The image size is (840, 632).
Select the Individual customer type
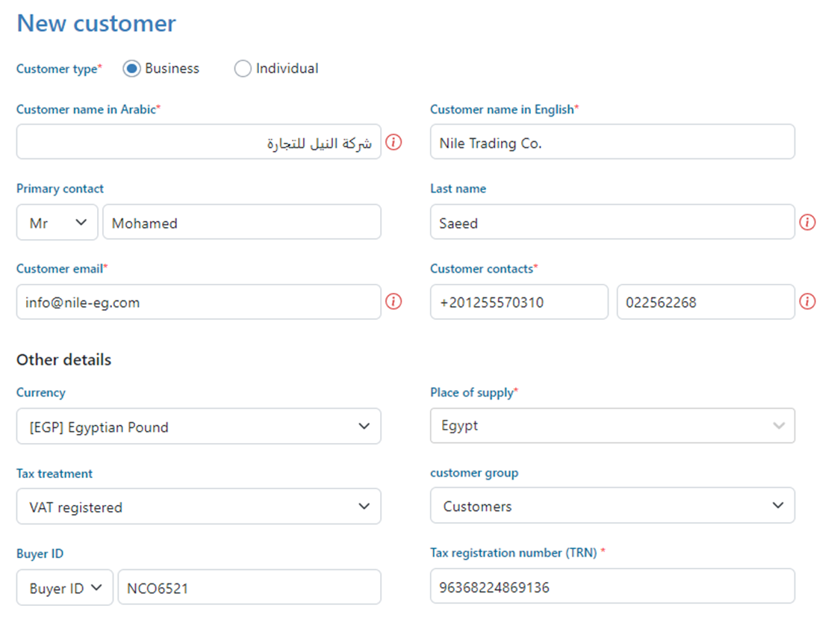243,69
